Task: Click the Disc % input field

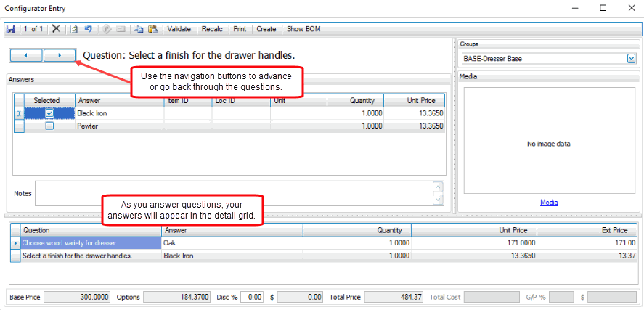Action: coord(253,297)
